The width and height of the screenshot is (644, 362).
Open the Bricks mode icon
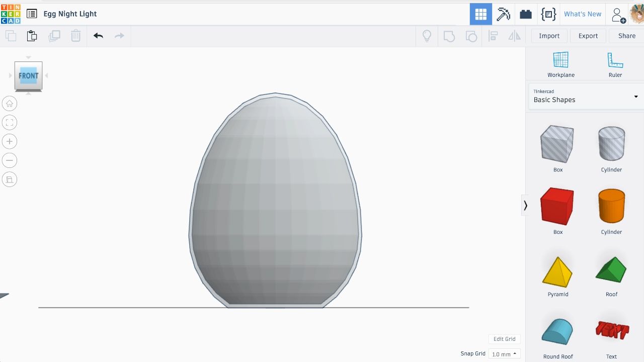click(x=526, y=14)
